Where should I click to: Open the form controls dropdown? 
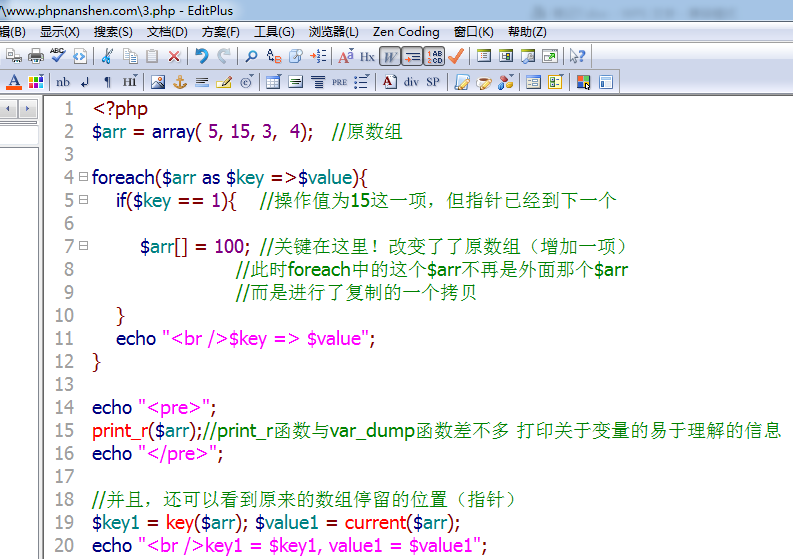pos(555,82)
